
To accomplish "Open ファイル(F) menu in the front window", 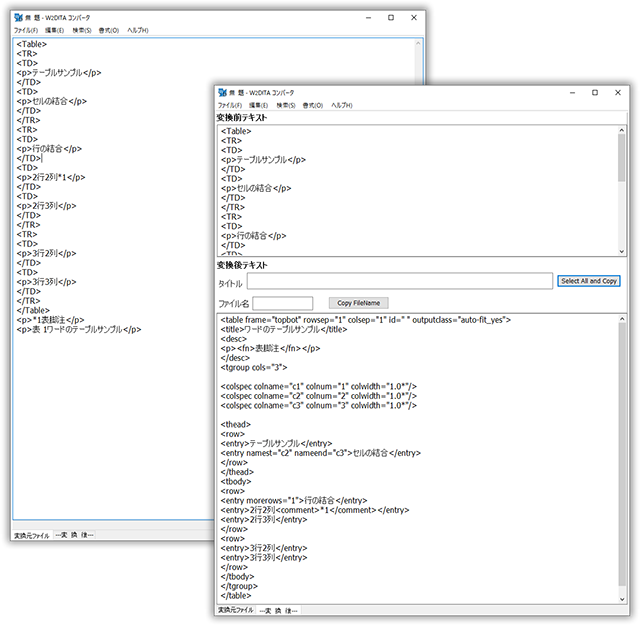I will [230, 105].
